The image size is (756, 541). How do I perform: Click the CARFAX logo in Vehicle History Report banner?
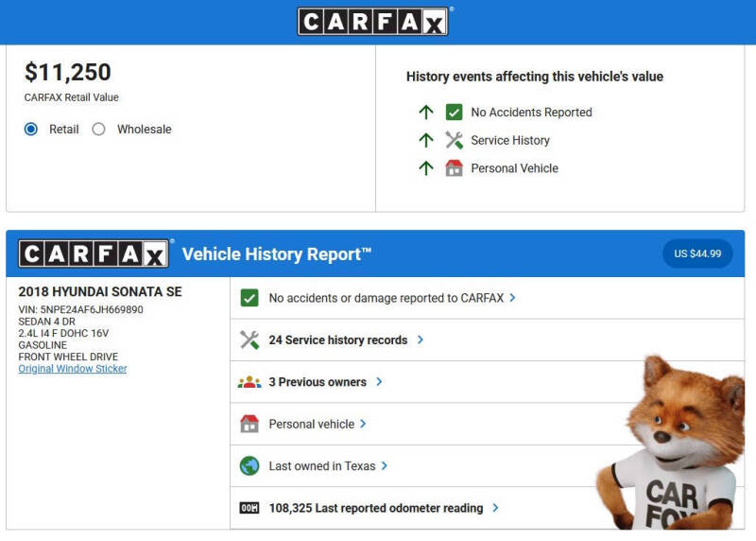pyautogui.click(x=94, y=253)
